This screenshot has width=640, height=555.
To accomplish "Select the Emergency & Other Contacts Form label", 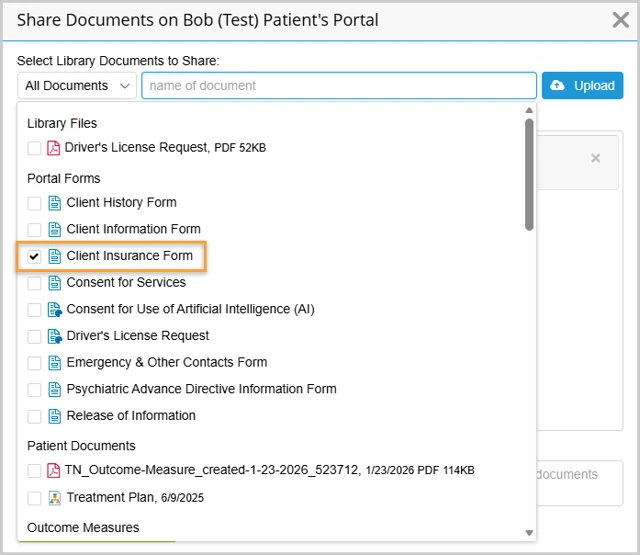I will click(x=167, y=362).
